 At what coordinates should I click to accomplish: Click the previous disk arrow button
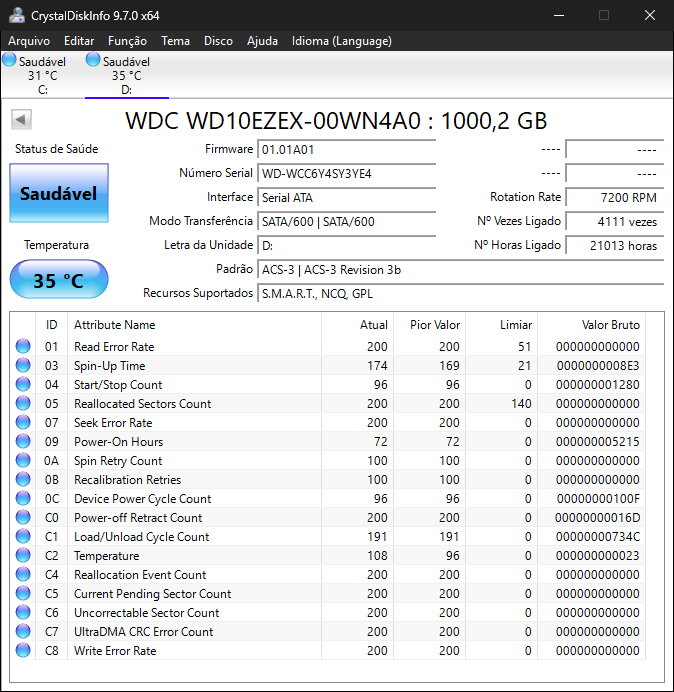[21, 120]
